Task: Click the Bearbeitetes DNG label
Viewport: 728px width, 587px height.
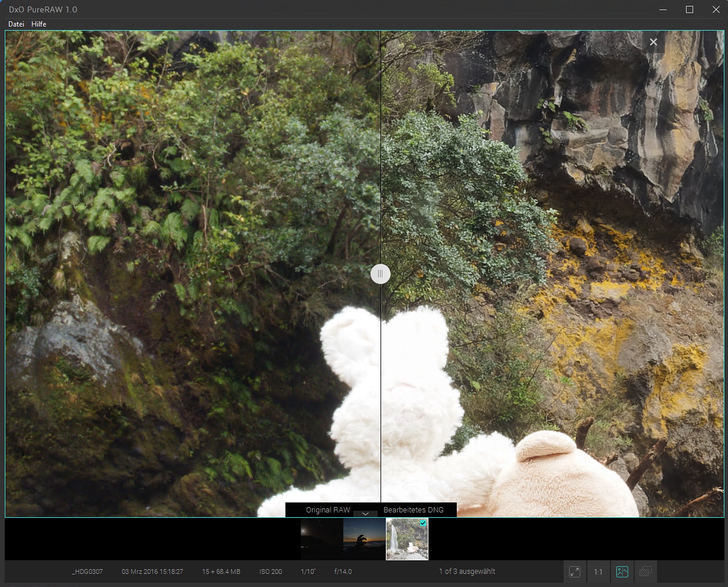Action: tap(413, 510)
